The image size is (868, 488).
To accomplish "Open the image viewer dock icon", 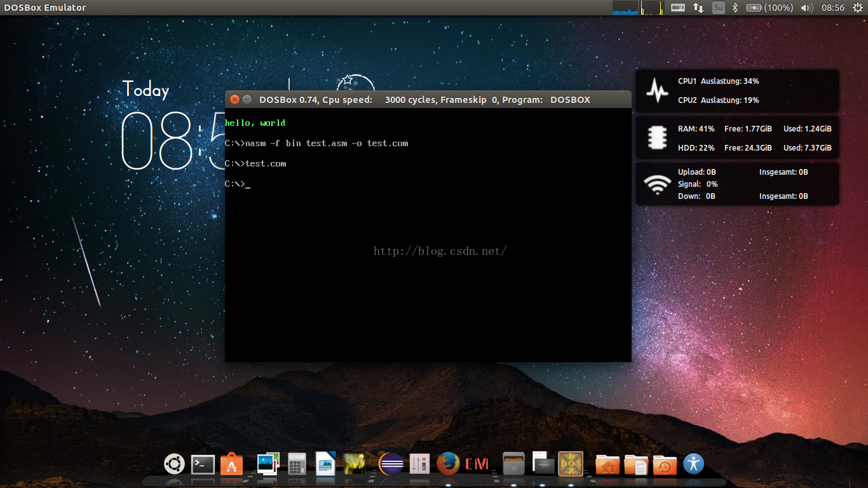I will pos(268,464).
